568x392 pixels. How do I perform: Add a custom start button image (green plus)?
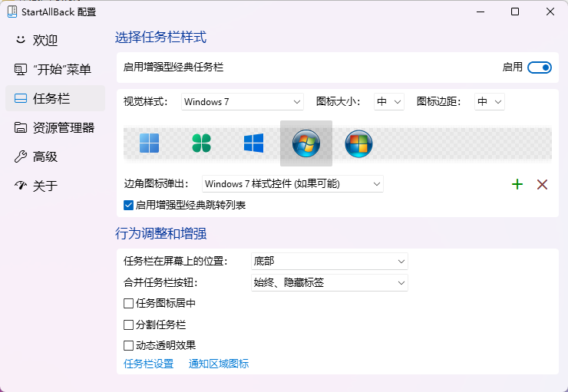click(x=517, y=184)
